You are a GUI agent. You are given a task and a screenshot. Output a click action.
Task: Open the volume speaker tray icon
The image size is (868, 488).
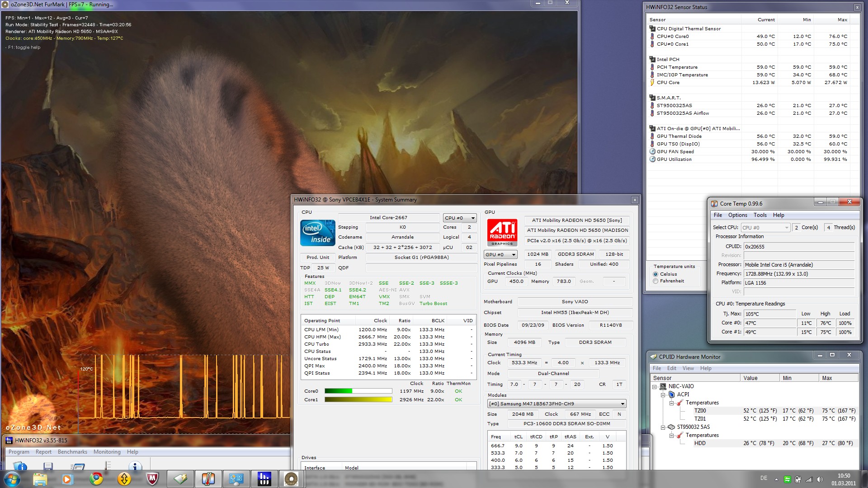click(x=820, y=479)
